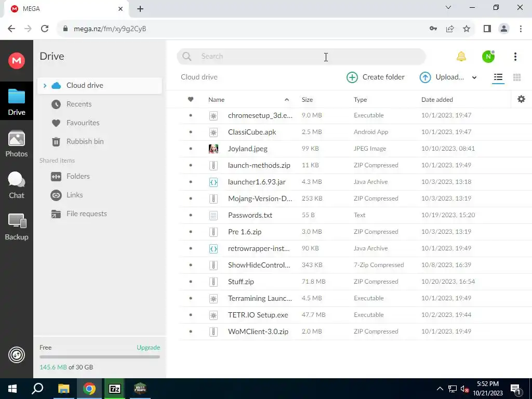This screenshot has width=532, height=399.
Task: Select Cloud drive in sidebar
Action: [x=100, y=86]
